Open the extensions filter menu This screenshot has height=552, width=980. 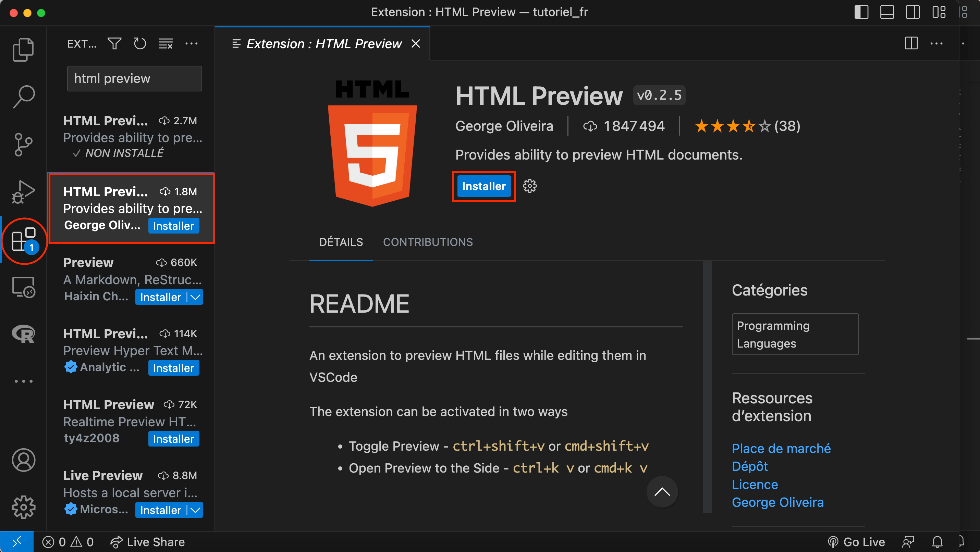[x=114, y=43]
